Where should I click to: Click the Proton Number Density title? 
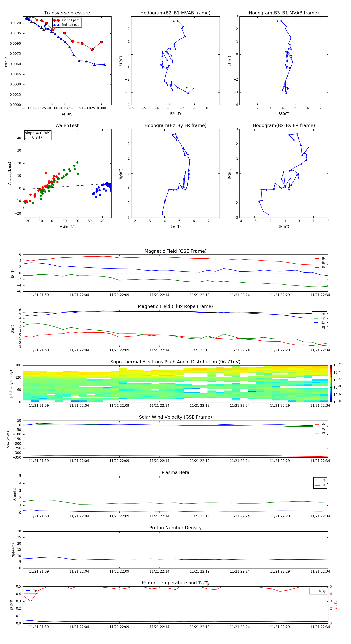coord(175,528)
